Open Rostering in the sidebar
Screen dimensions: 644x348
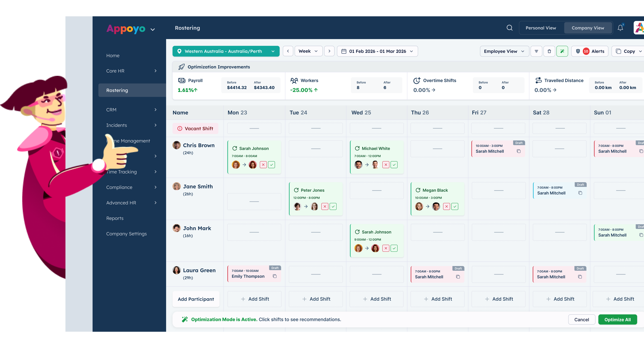(x=132, y=90)
